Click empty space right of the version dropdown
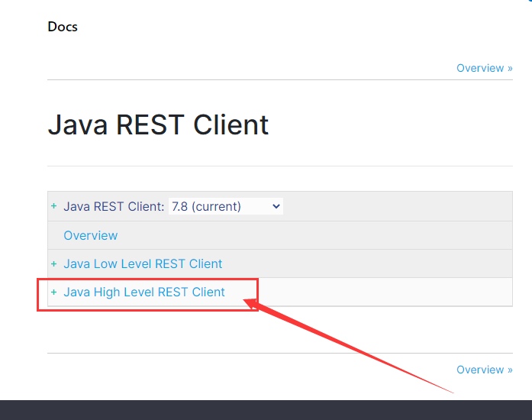 [x=397, y=206]
